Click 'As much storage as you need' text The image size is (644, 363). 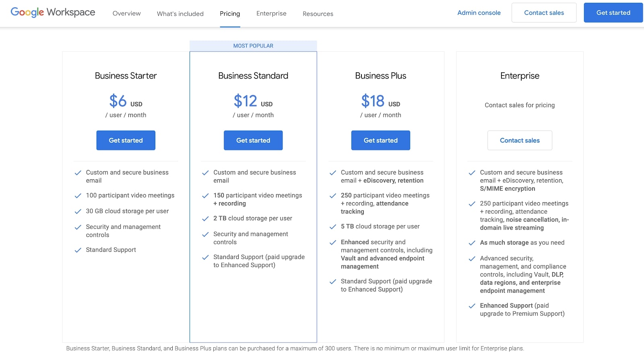pyautogui.click(x=522, y=242)
